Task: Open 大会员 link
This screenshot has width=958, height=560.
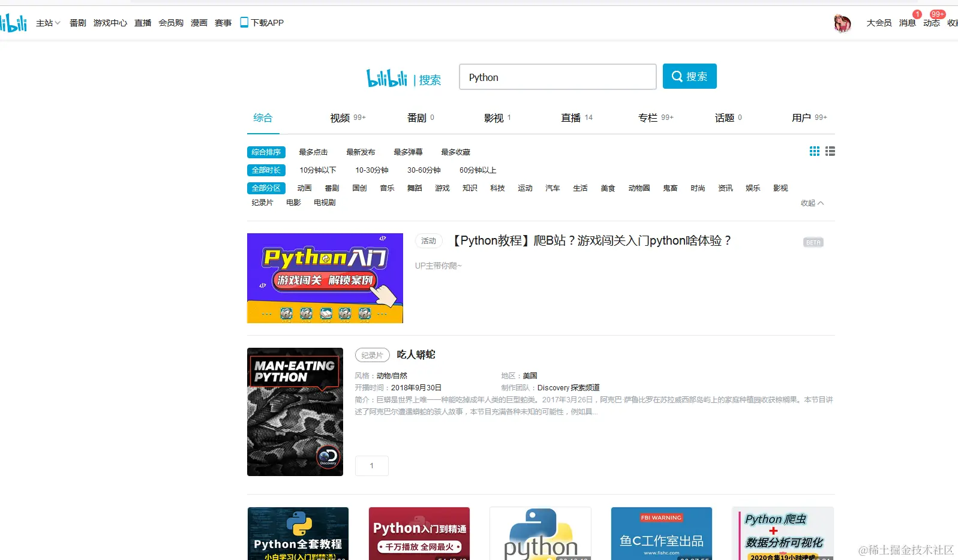Action: [x=879, y=23]
